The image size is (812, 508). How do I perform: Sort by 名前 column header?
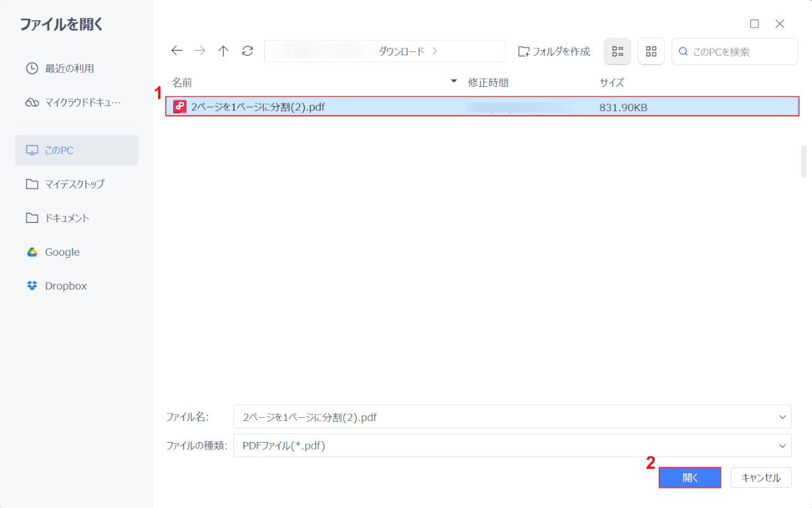click(182, 83)
